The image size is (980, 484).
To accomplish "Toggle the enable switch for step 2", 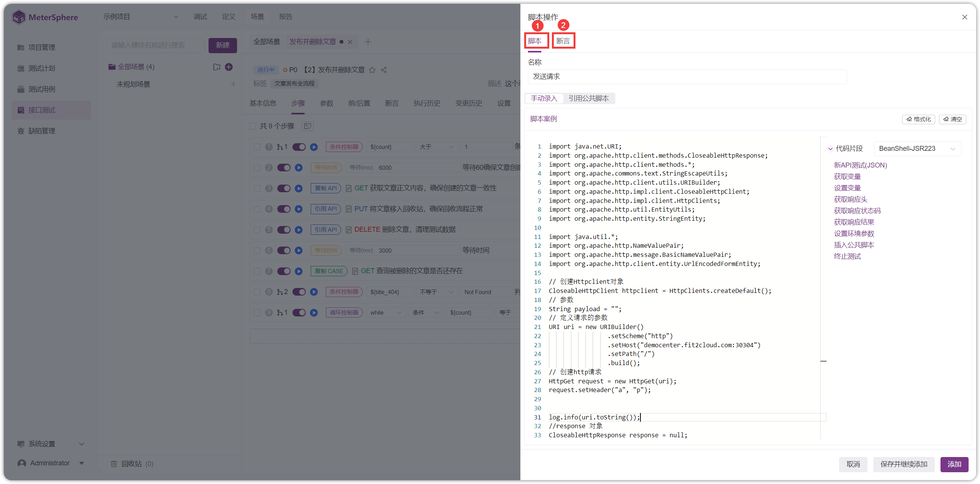I will tap(284, 168).
